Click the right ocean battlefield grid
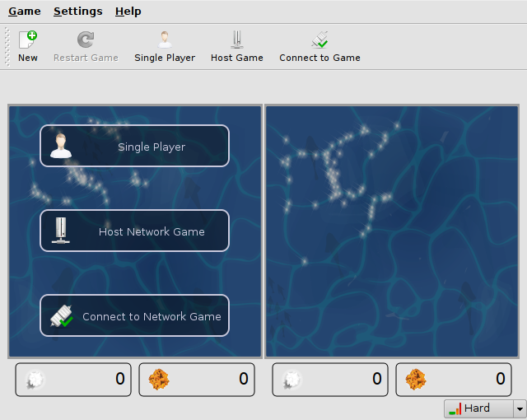Viewport: 527px width, 420px height. tap(392, 231)
